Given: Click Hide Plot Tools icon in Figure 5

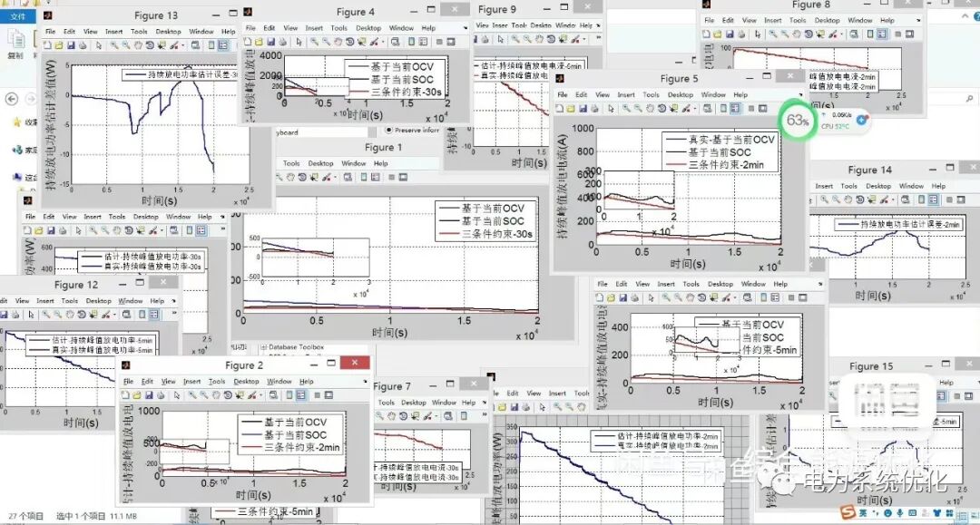Looking at the screenshot, I should coord(750,109).
